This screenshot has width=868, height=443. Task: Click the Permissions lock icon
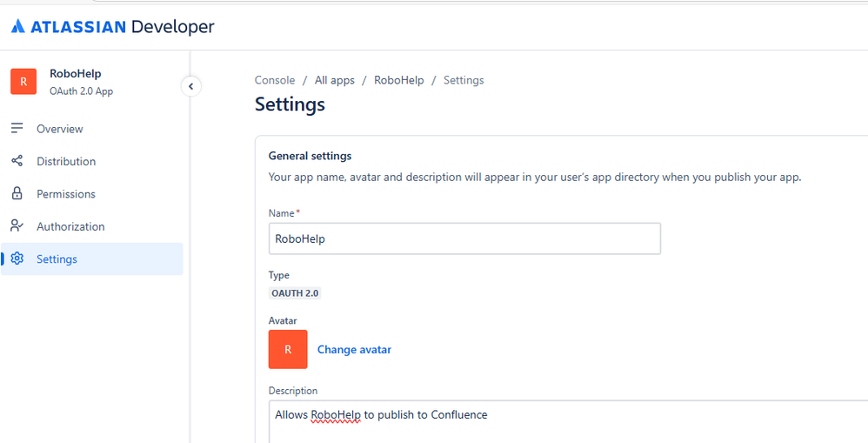tap(17, 194)
